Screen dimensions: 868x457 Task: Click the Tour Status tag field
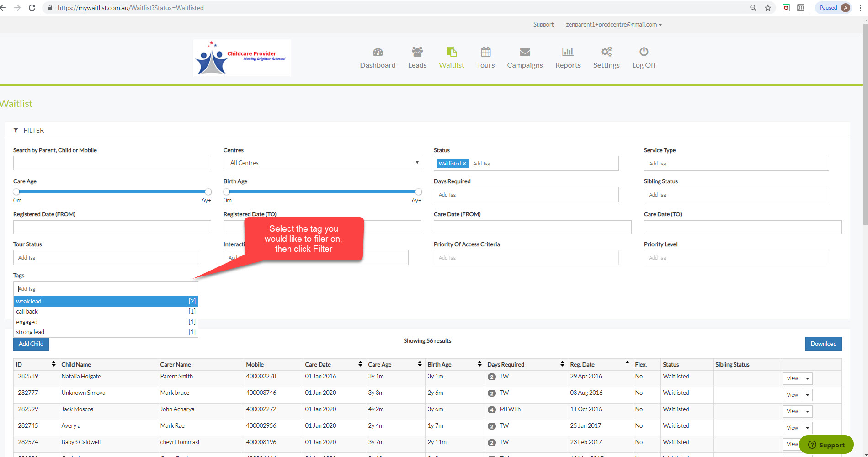[106, 258]
